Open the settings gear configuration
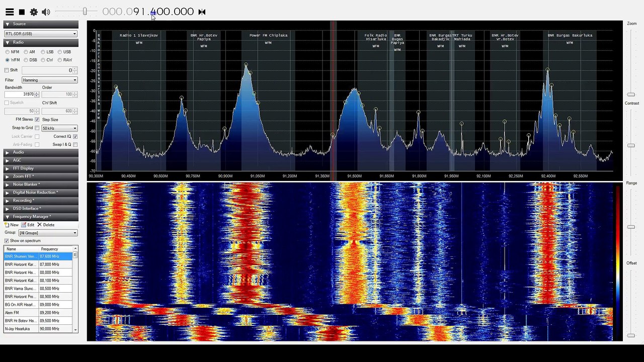644x362 pixels. (x=34, y=12)
